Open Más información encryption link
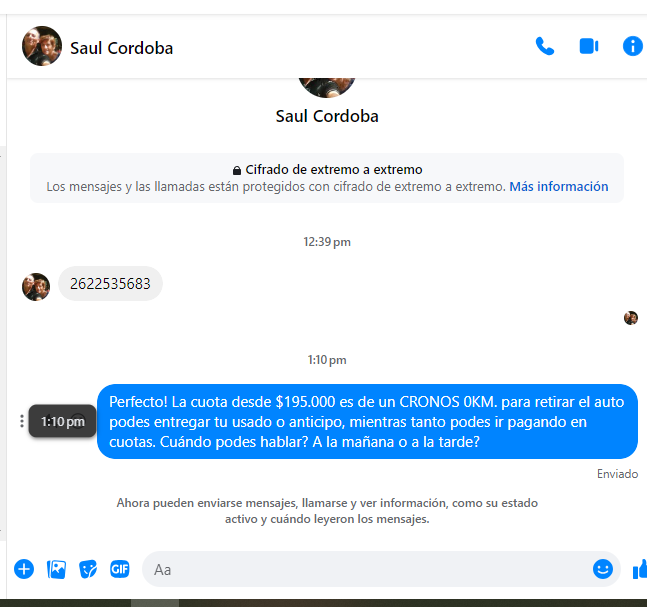The image size is (647, 607). (x=559, y=187)
